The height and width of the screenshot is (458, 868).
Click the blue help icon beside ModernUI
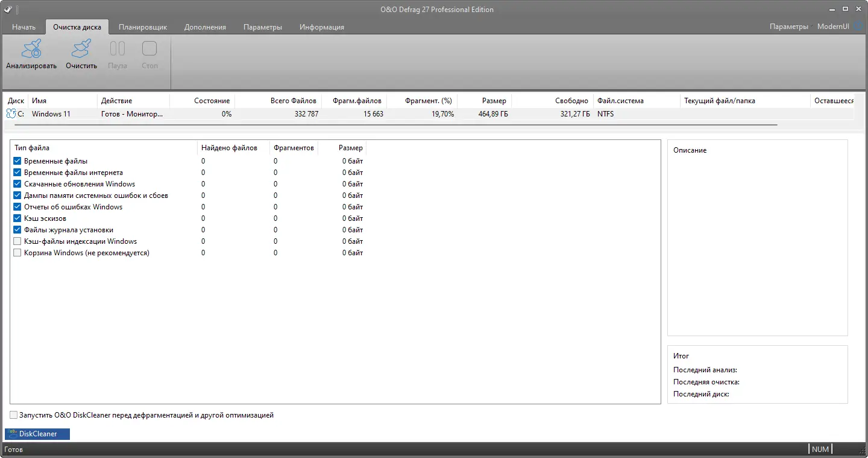pos(859,27)
